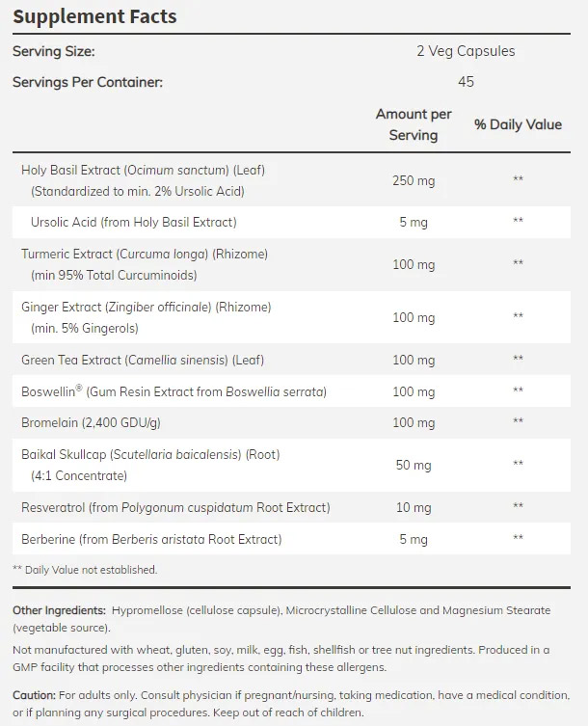
Task: Click the % Daily Value column header
Action: 518,125
